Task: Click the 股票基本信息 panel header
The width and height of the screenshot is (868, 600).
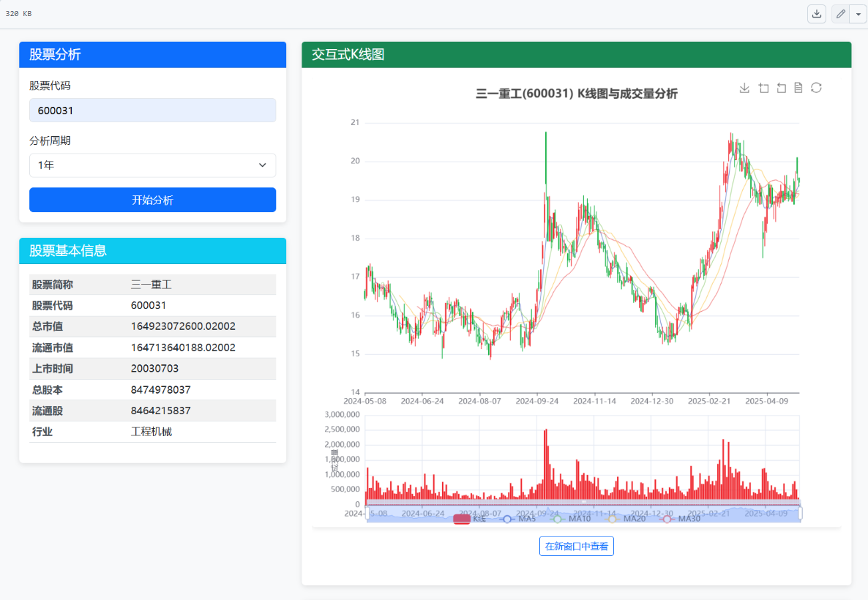Action: [153, 251]
